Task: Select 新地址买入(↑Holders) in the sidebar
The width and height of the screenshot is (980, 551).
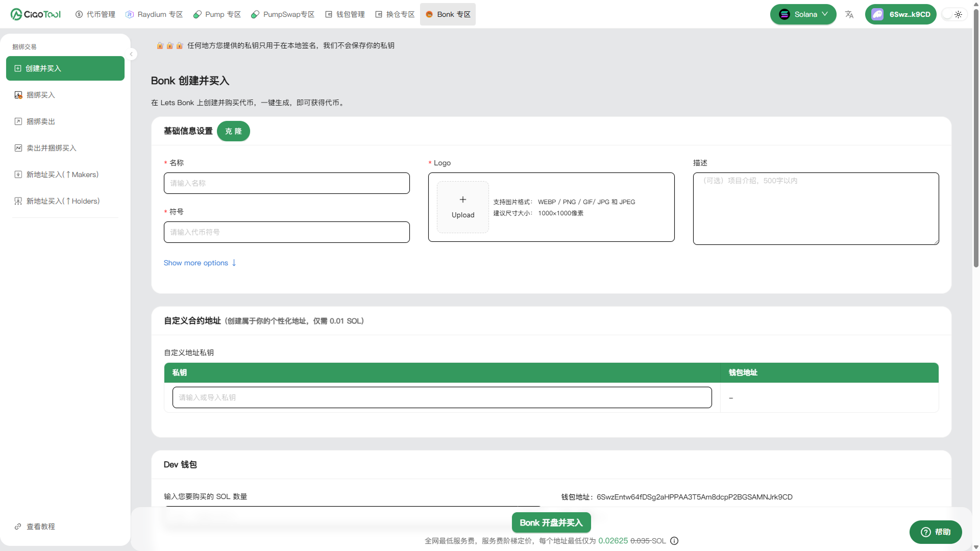Action: [65, 201]
